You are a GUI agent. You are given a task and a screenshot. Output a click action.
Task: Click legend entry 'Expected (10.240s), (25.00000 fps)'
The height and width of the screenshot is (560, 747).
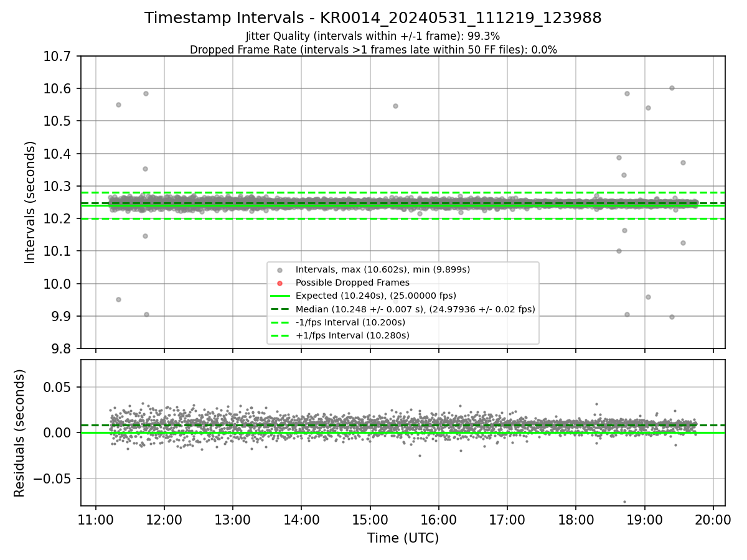tap(376, 296)
